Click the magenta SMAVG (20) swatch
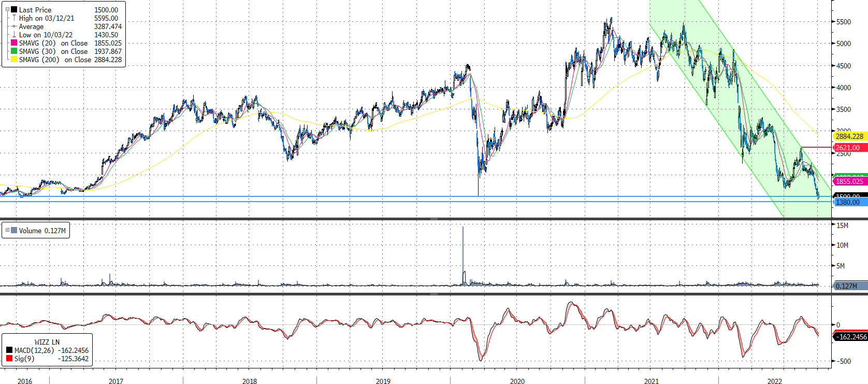The height and width of the screenshot is (384, 868). 14,42
